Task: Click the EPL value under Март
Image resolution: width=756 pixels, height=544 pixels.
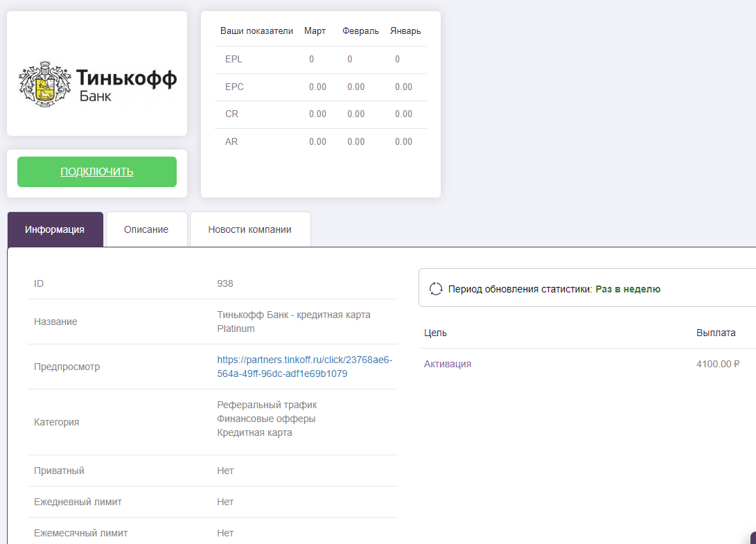Action: point(311,60)
